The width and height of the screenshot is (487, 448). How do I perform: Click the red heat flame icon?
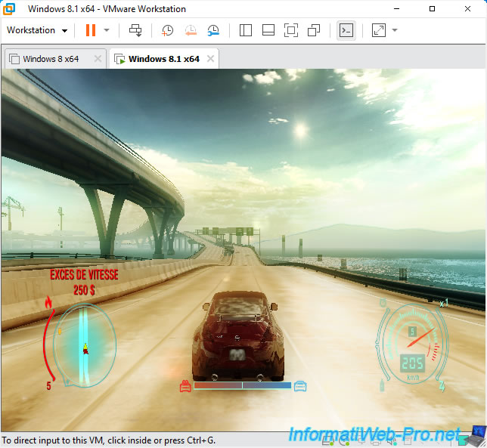click(48, 302)
